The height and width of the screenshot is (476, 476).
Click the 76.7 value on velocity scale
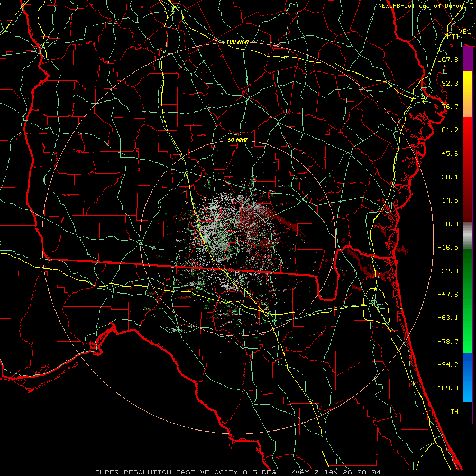[x=450, y=106]
